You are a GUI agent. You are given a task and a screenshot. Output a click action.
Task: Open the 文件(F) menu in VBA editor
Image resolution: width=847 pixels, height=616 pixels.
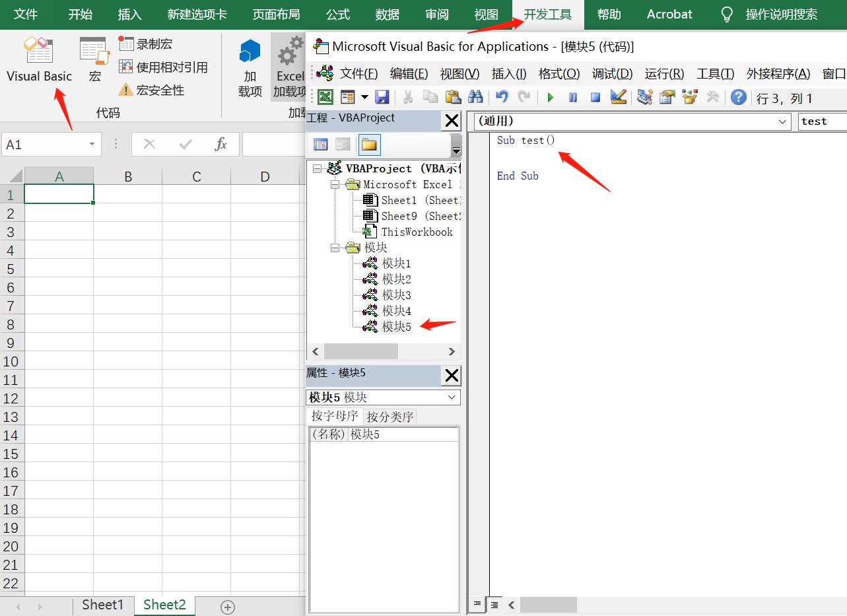[358, 73]
